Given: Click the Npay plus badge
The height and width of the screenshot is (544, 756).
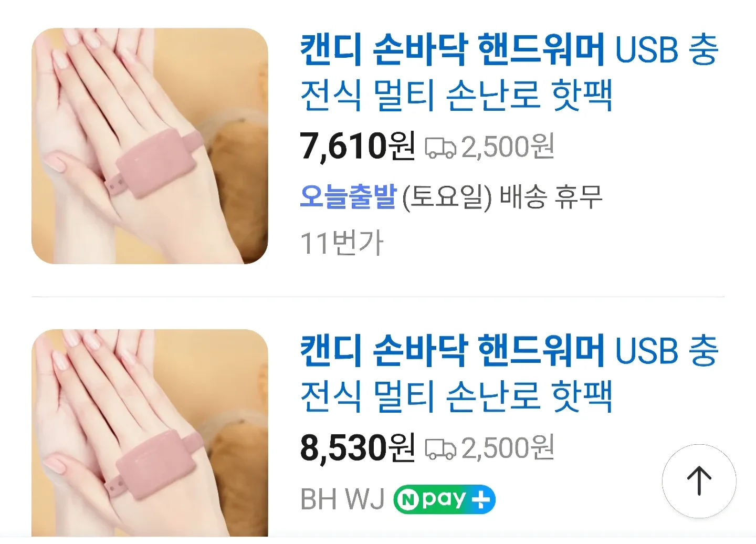Looking at the screenshot, I should 444,499.
